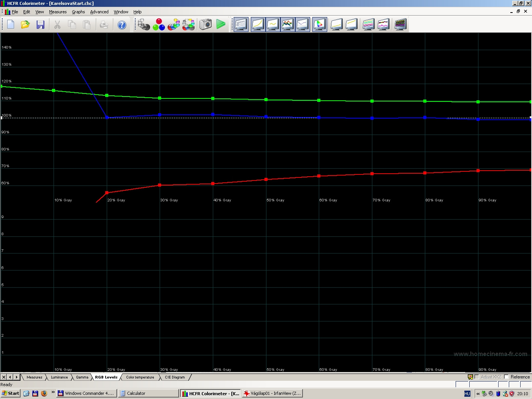Switch to the Gamma tab
This screenshot has height=399, width=532.
pos(82,377)
